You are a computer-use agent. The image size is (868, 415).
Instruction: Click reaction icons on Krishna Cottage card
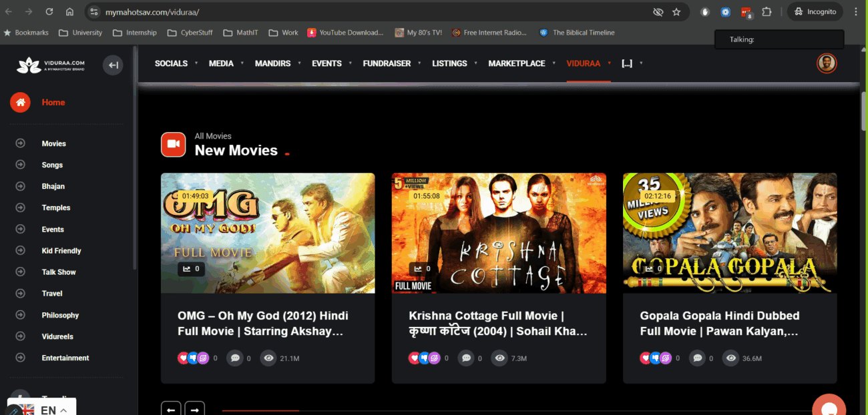pyautogui.click(x=424, y=358)
